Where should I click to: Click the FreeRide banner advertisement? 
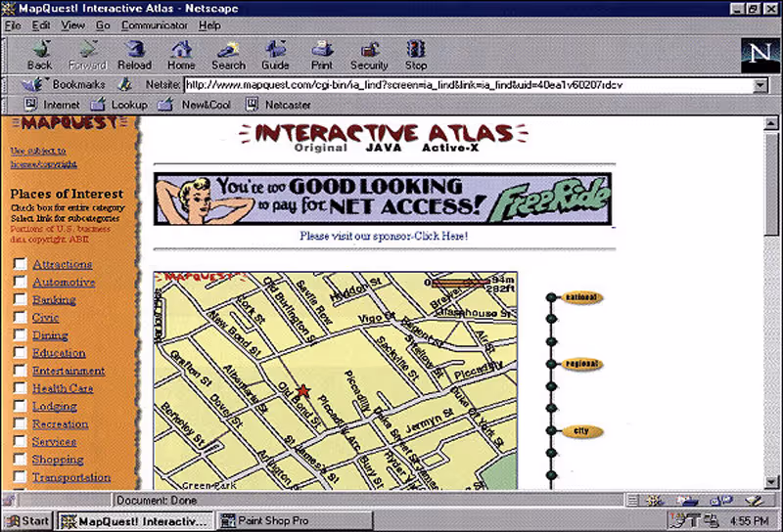(x=383, y=199)
